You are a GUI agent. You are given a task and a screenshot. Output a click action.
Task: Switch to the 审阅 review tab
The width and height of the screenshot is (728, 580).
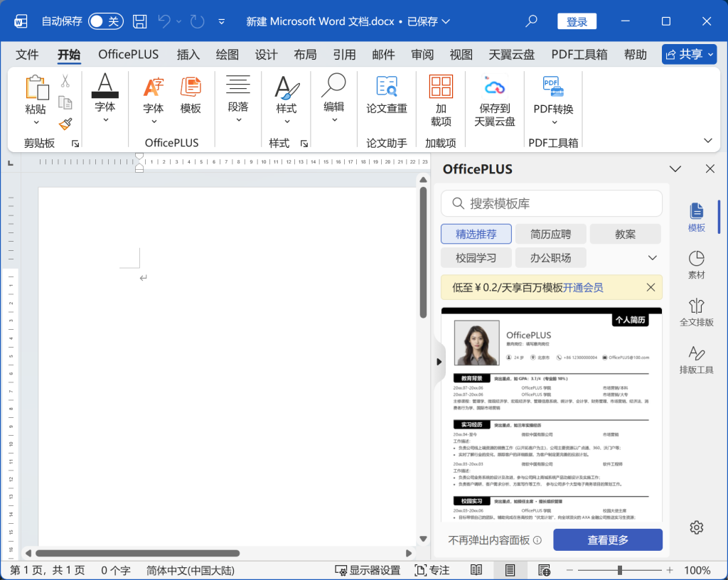click(422, 55)
